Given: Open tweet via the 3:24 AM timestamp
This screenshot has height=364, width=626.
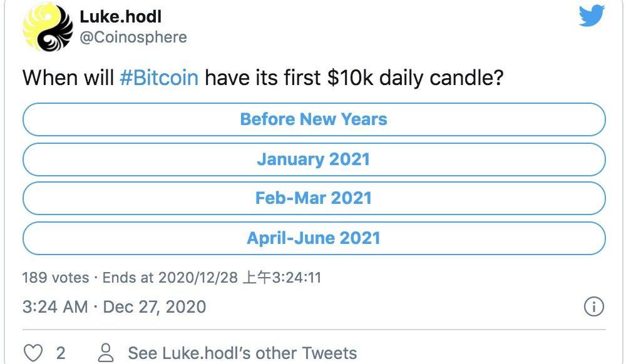Looking at the screenshot, I should point(55,306).
